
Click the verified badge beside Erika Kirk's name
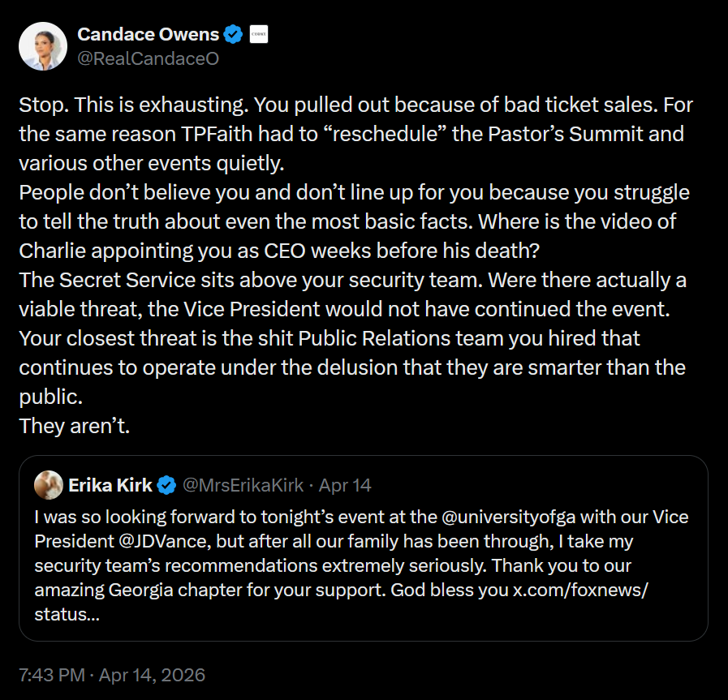coord(167,484)
